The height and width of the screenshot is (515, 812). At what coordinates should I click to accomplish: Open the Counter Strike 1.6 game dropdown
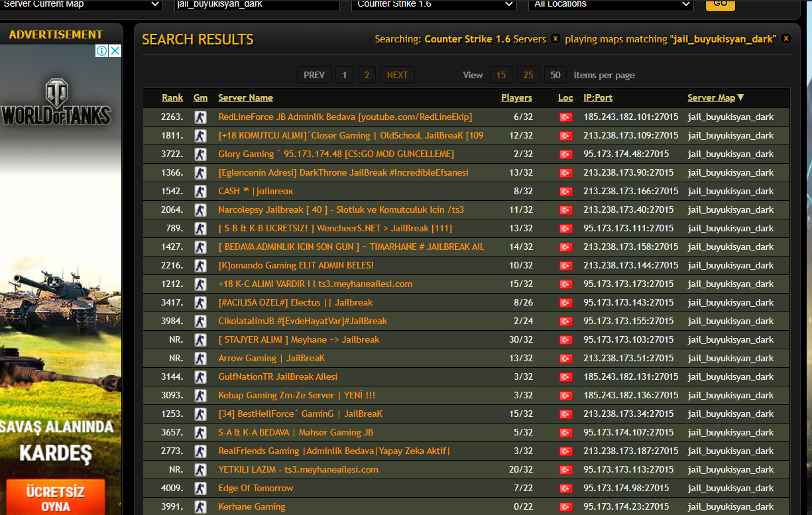click(x=434, y=4)
